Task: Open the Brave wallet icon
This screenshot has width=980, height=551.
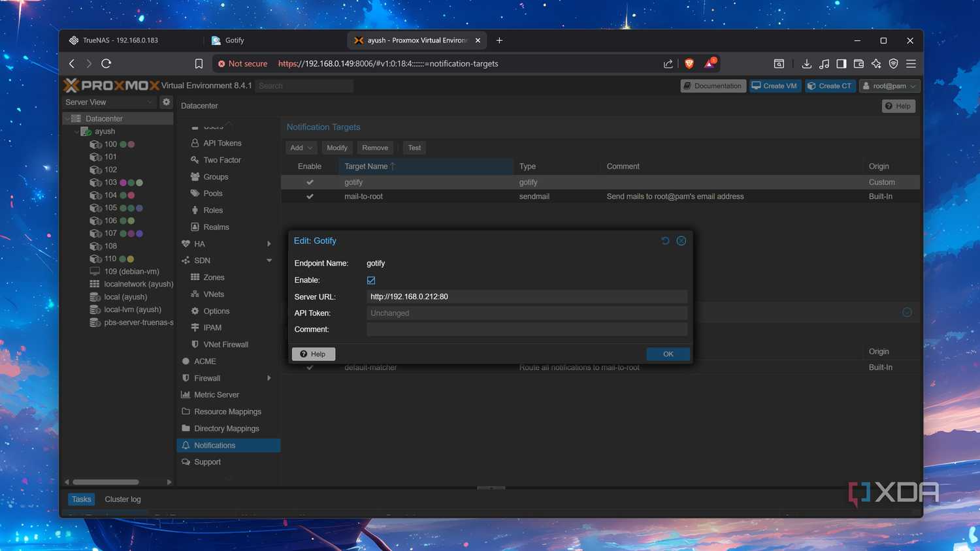Action: 858,63
